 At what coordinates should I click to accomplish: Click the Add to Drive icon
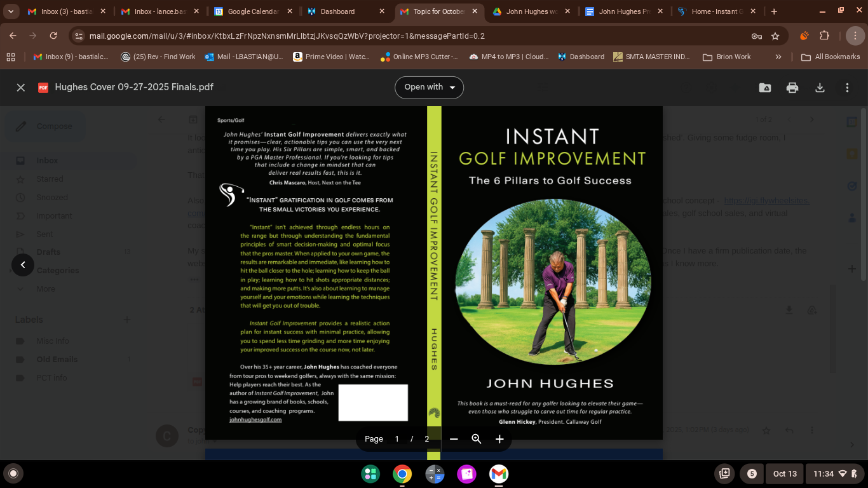click(765, 88)
